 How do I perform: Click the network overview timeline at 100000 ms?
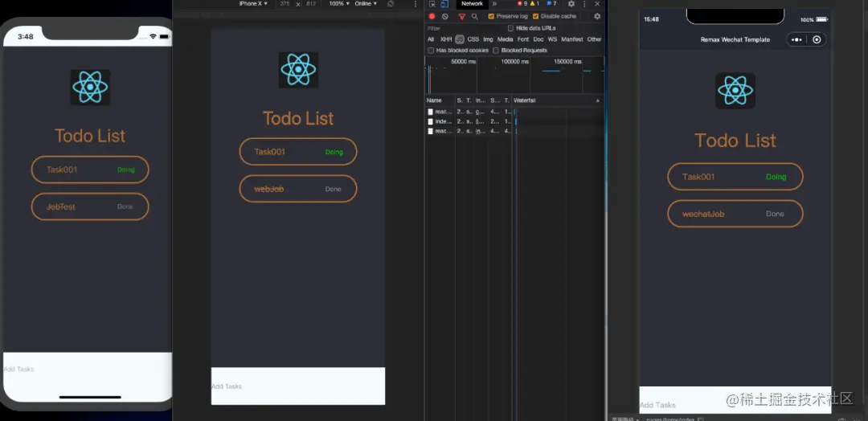point(515,62)
